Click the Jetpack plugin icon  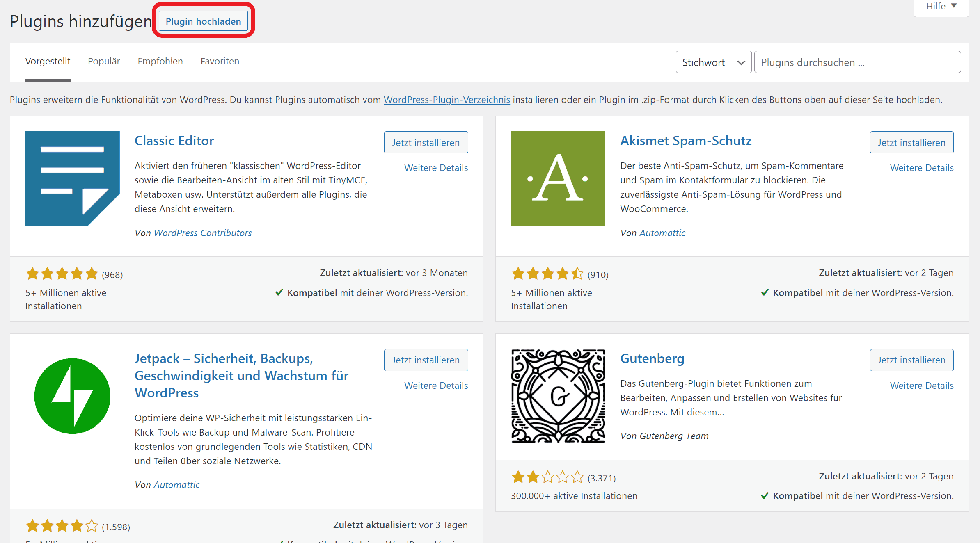72,396
